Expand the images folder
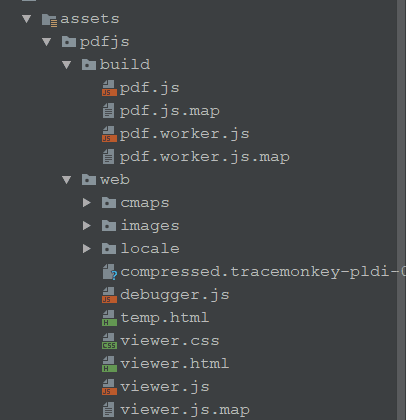406x420 pixels. (x=87, y=226)
